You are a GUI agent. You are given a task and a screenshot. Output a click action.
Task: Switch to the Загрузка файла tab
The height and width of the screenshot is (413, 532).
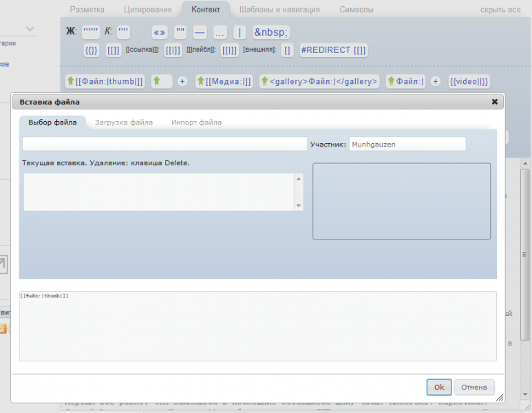124,123
